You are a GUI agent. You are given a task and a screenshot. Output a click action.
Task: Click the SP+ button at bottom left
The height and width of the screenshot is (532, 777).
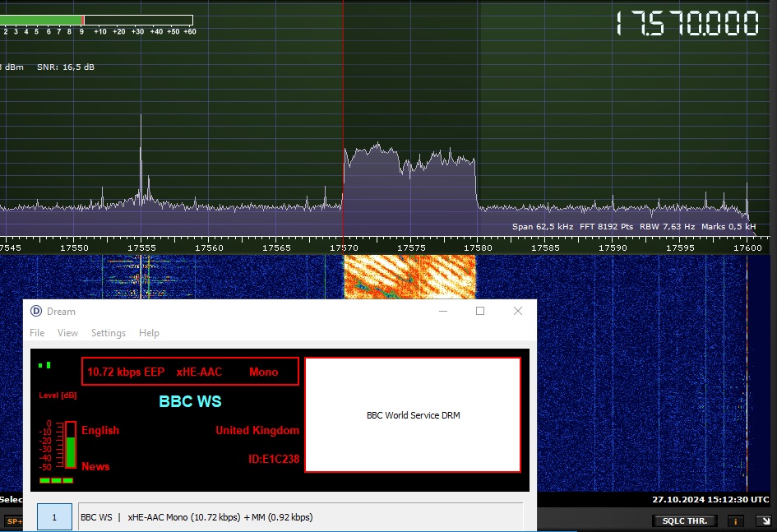[13, 521]
